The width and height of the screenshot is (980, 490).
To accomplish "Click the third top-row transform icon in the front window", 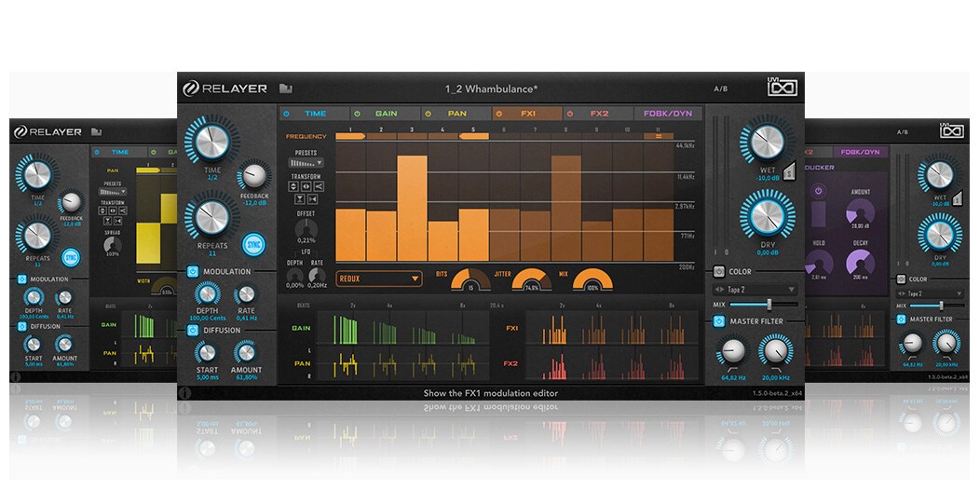I will [318, 186].
